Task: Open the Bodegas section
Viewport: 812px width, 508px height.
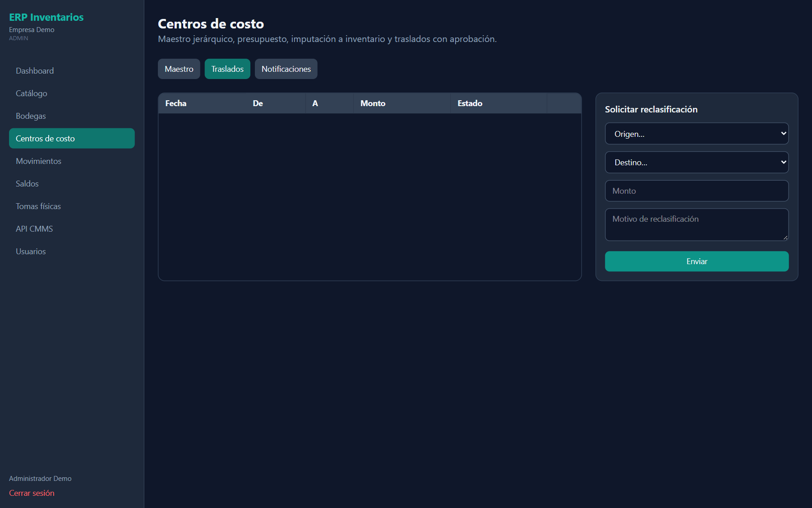Action: (72, 116)
